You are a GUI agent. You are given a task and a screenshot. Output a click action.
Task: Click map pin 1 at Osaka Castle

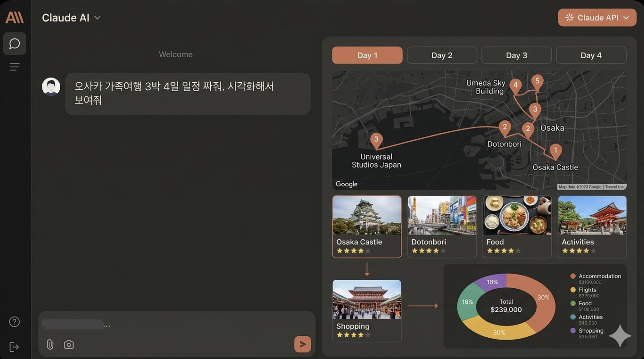[x=556, y=150]
